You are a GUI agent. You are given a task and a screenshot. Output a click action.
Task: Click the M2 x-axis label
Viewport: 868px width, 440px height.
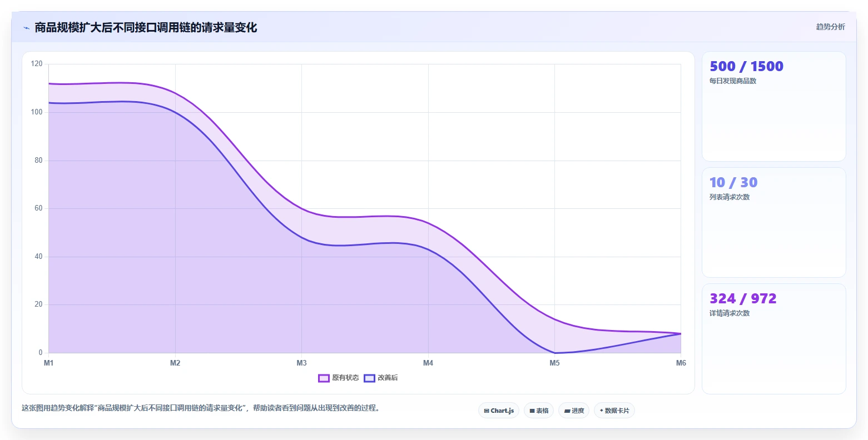click(x=175, y=363)
